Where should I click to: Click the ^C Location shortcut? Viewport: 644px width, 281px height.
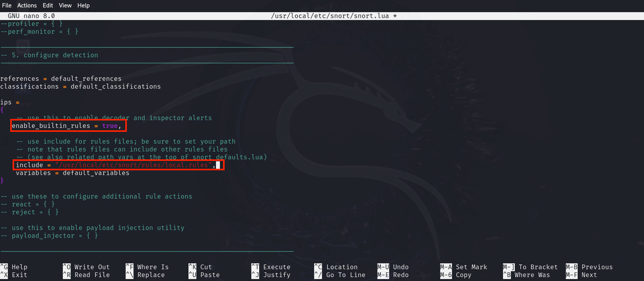(336, 267)
